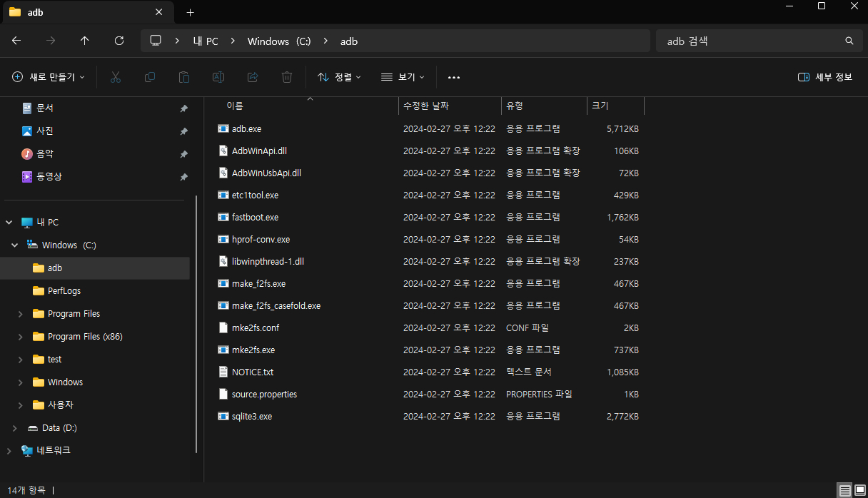Screen dimensions: 868x498
Task: Click the Share icon in toolbar
Action: click(x=253, y=77)
